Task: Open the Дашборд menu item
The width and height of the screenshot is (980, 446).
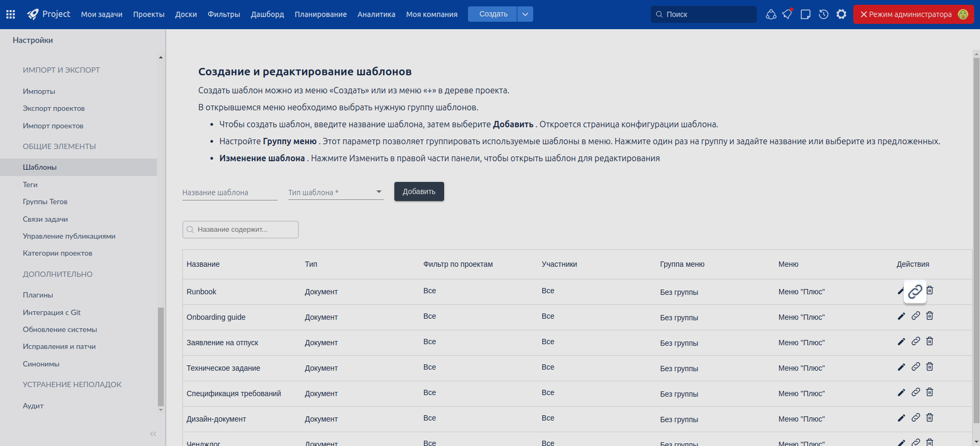Action: 267,14
